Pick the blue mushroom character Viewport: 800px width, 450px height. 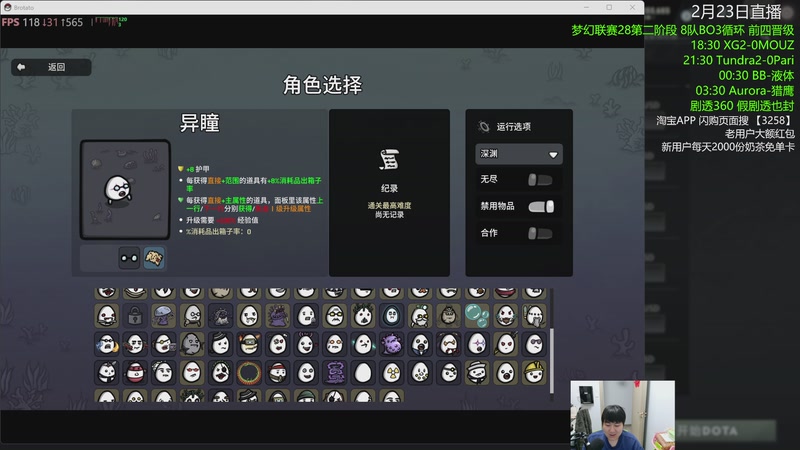click(x=163, y=315)
